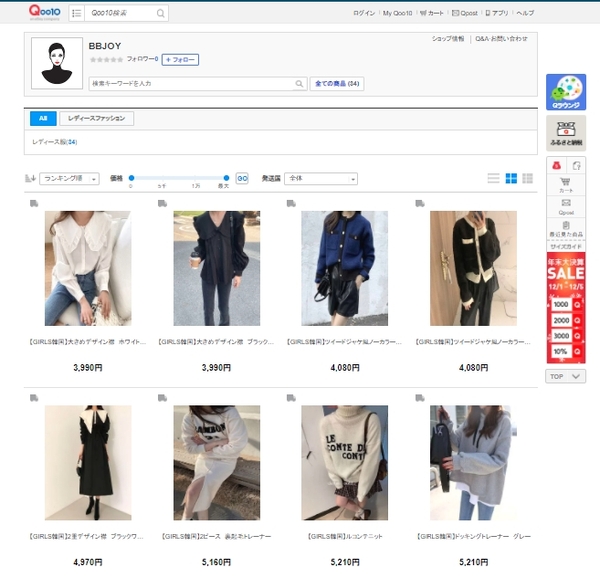Click the ＋フォロー follow button
600x576 pixels.
click(x=180, y=60)
